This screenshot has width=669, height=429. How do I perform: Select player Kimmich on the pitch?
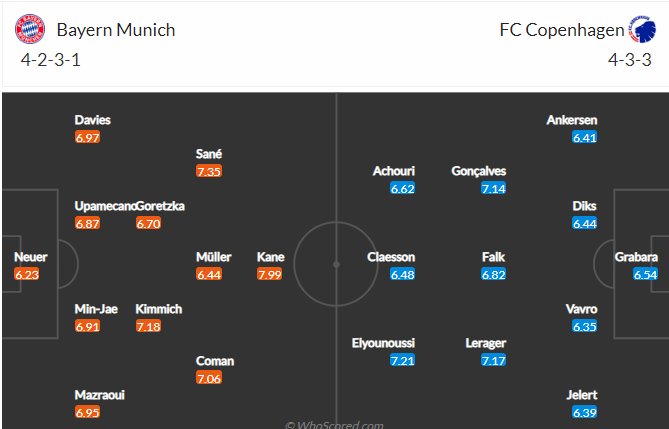[159, 309]
